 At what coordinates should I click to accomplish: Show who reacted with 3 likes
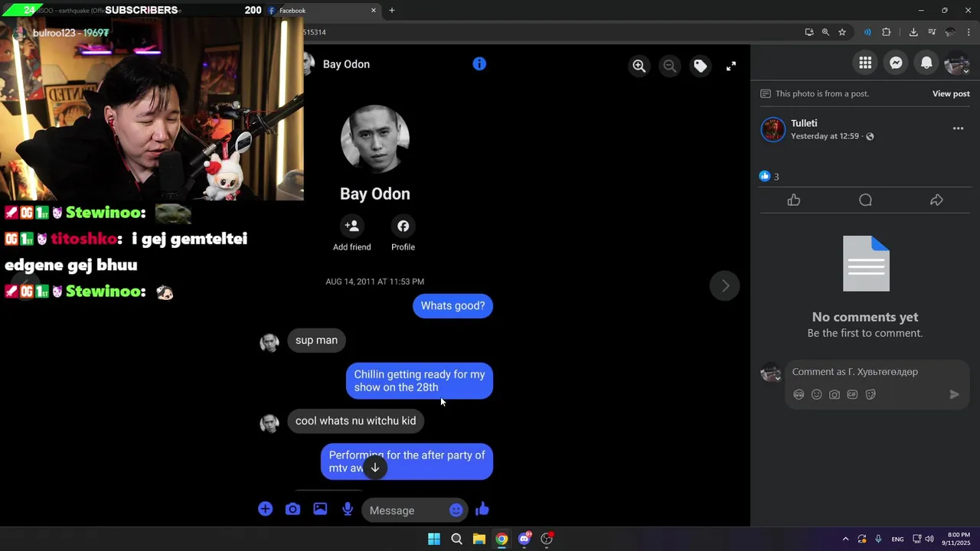tap(769, 176)
